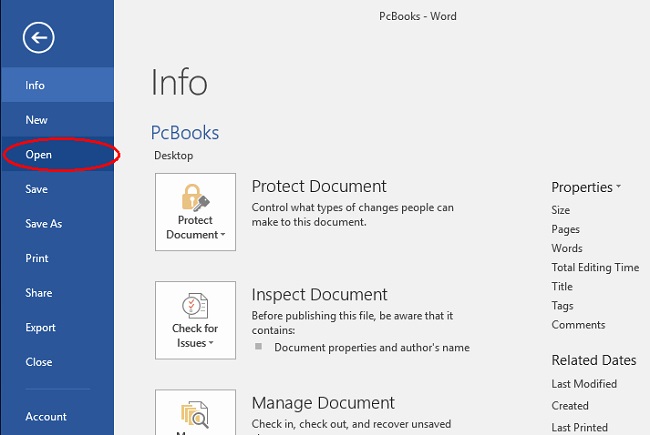Click the Pages property label
The height and width of the screenshot is (435, 650).
(x=565, y=229)
